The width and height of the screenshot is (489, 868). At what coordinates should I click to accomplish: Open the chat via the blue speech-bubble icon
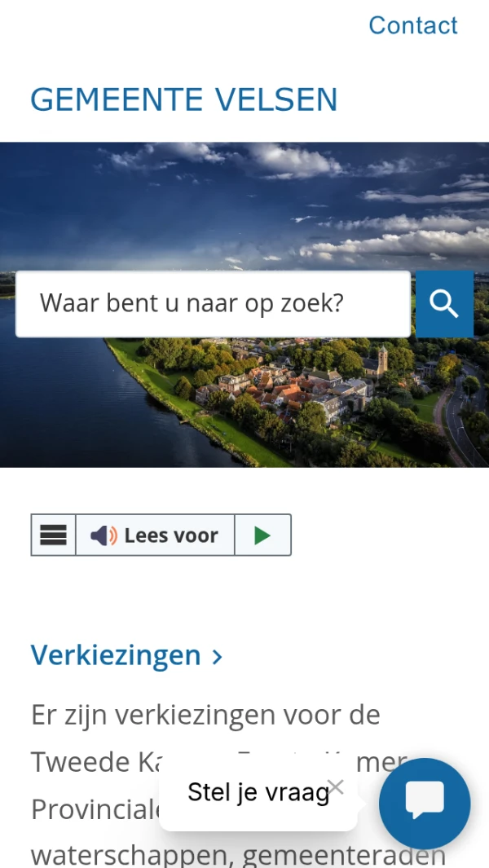point(425,804)
